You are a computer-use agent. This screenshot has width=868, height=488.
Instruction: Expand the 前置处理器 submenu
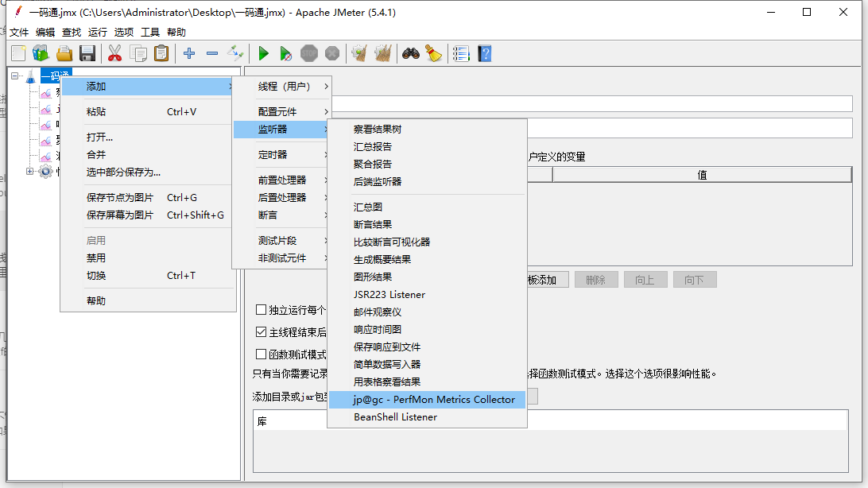[x=281, y=180]
